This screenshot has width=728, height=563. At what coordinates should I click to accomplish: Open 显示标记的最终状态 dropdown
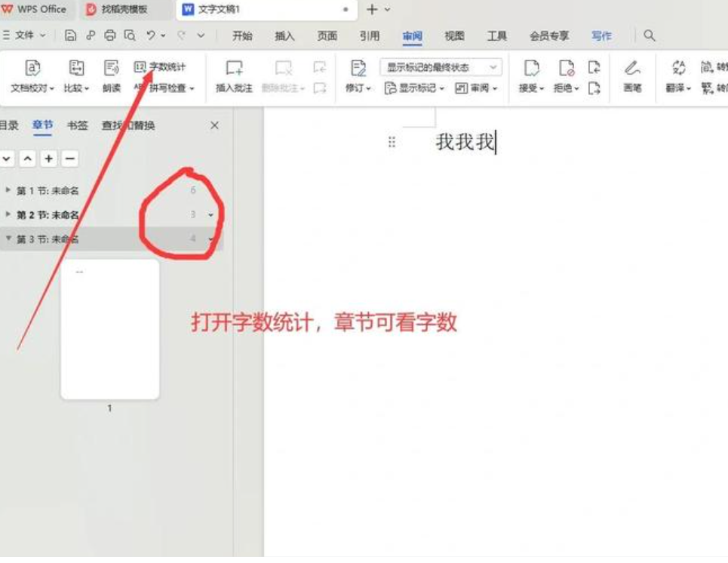click(x=441, y=67)
